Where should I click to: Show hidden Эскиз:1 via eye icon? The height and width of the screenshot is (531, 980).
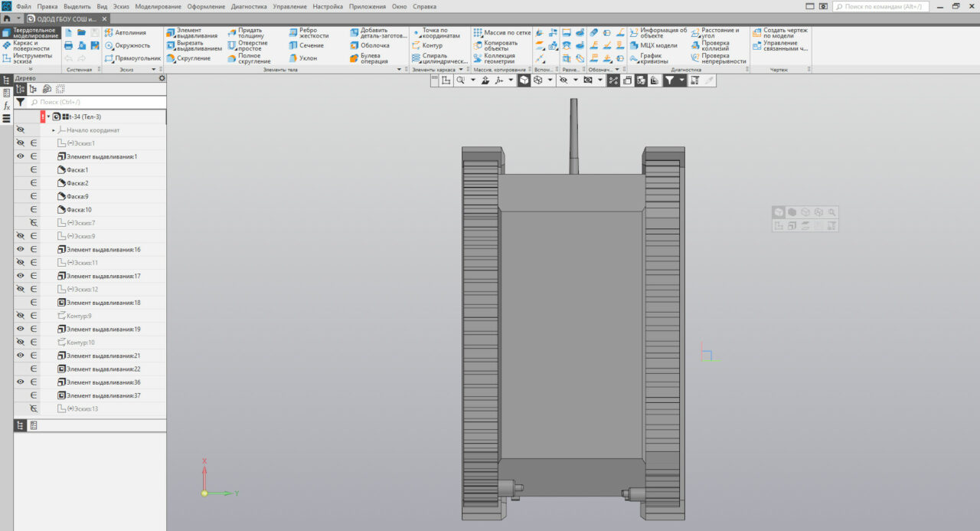pos(21,143)
